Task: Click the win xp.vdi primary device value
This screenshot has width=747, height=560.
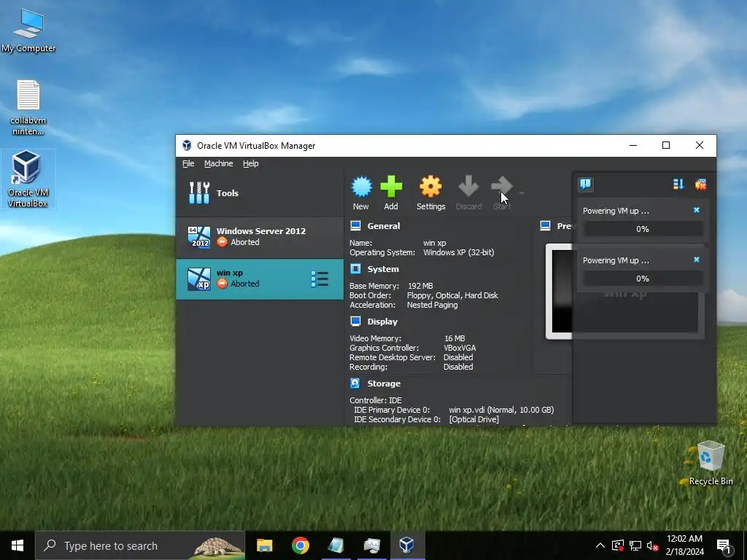Action: tap(501, 410)
